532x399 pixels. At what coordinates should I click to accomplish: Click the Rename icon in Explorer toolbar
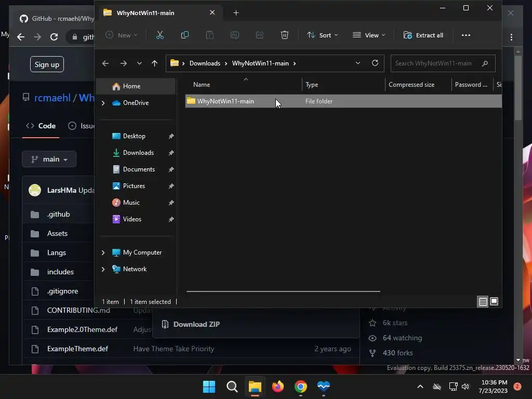point(235,35)
